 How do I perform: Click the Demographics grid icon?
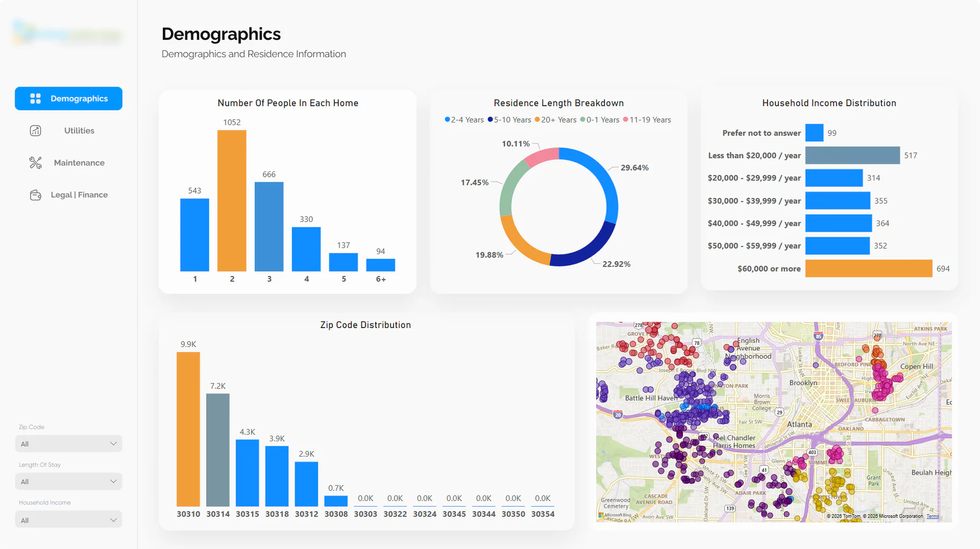(35, 98)
